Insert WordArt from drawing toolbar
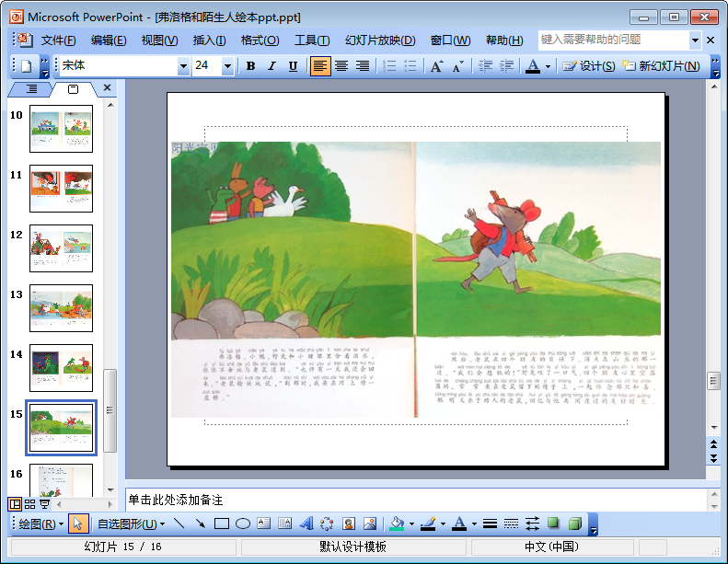The width and height of the screenshot is (728, 564). click(x=306, y=524)
